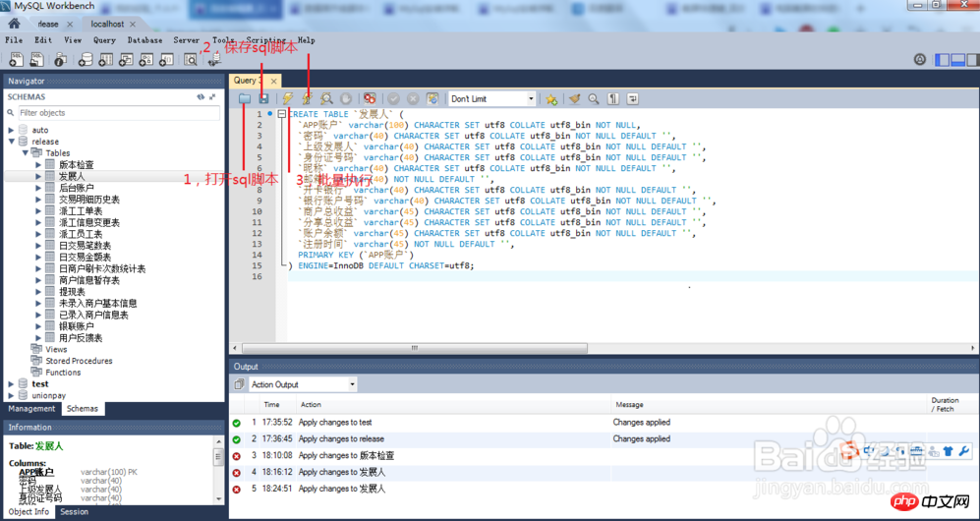Stop the running query icon

[346, 98]
